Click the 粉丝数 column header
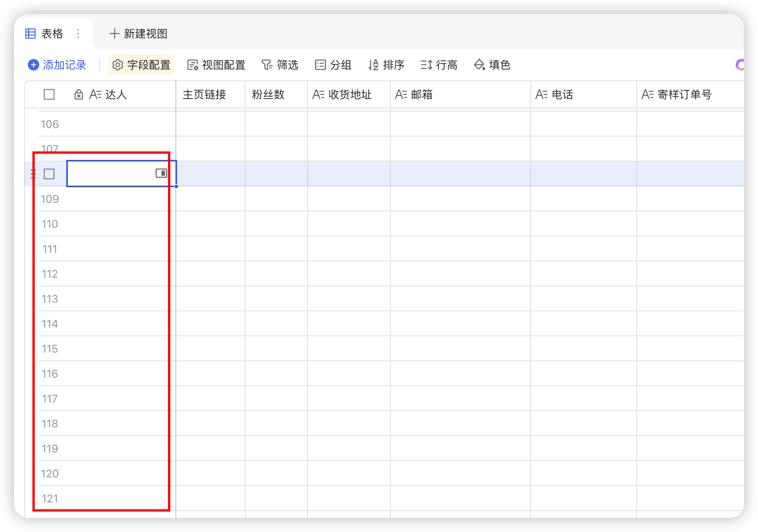The image size is (758, 532). coord(268,94)
